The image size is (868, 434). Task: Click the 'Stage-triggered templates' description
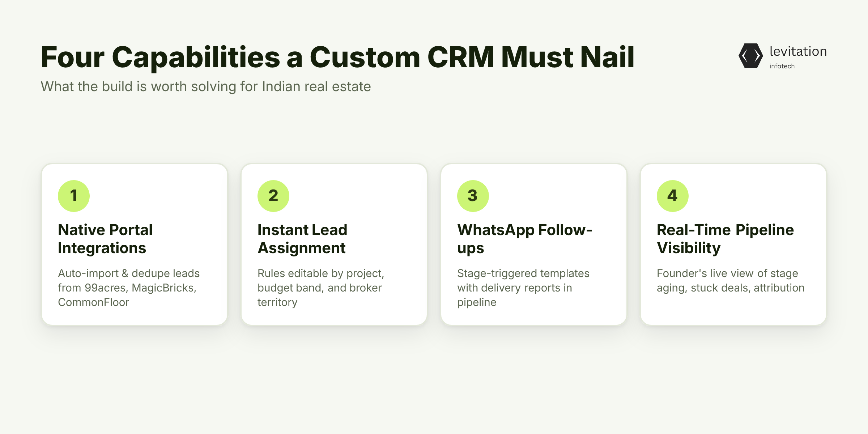coord(523,288)
